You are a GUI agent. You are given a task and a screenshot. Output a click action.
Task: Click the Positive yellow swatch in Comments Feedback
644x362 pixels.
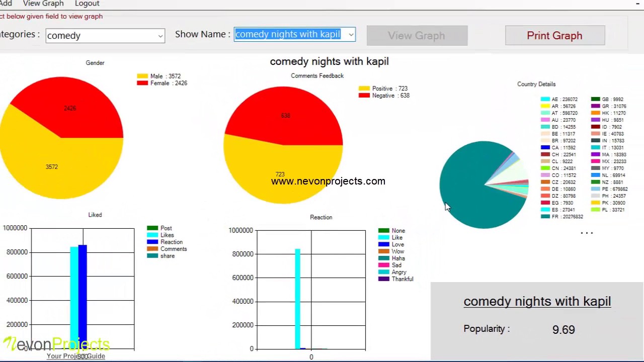pos(364,88)
